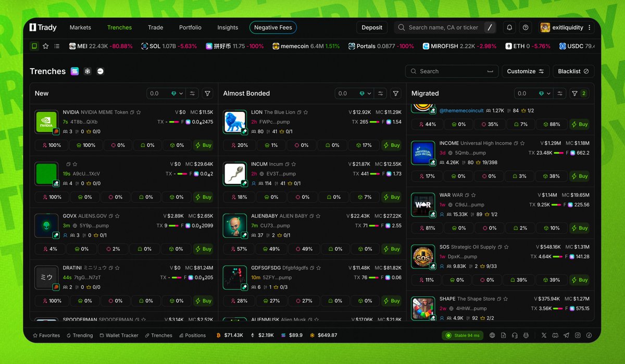This screenshot has height=364, width=625.
Task: Open the Telegram link in footer
Action: (x=567, y=335)
